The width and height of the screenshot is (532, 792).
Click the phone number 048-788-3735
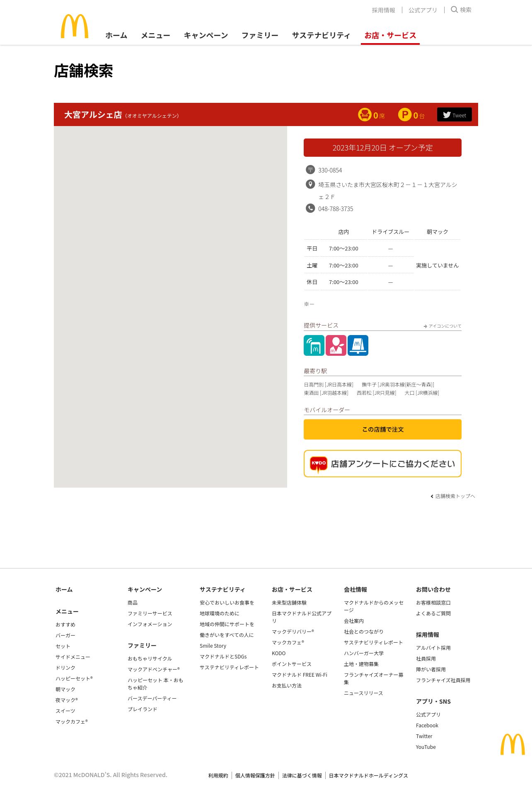point(336,209)
